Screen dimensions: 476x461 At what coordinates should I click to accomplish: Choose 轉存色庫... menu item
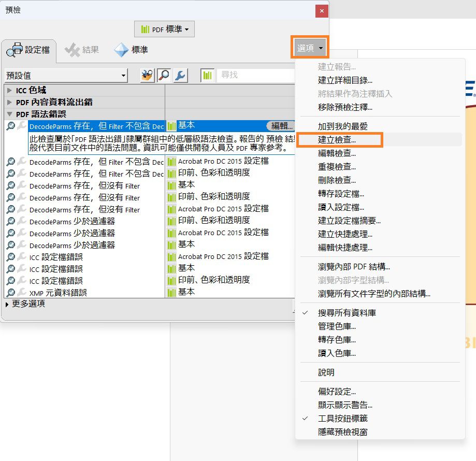click(x=337, y=340)
